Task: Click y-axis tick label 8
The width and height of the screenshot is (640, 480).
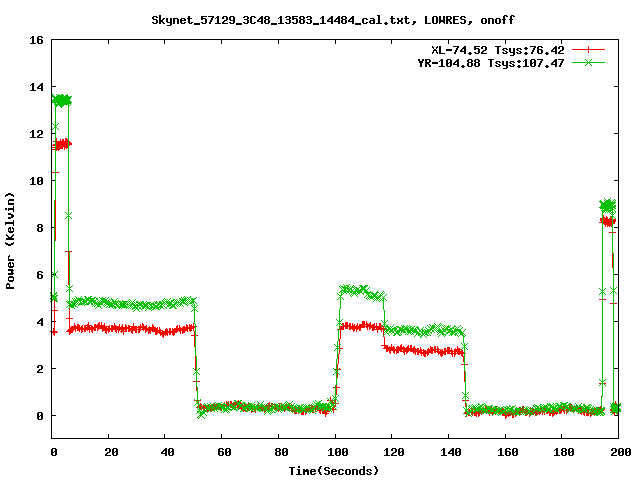Action: 40,228
